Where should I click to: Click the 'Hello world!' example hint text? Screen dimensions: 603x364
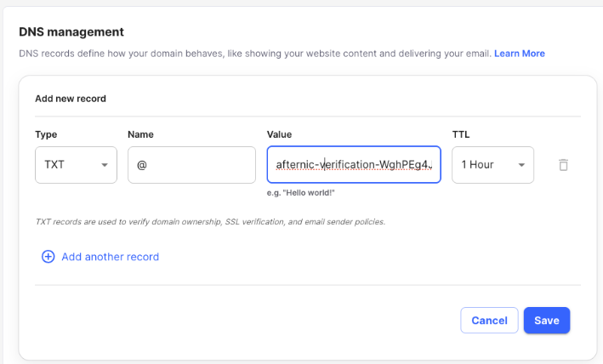click(301, 193)
